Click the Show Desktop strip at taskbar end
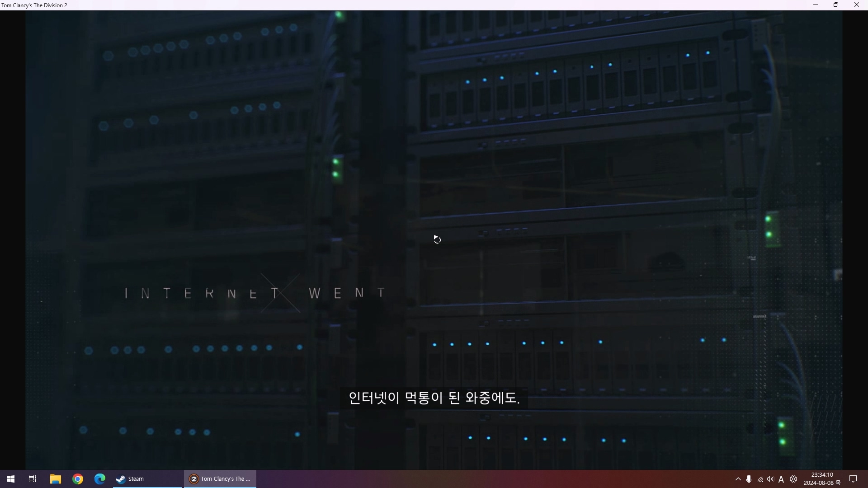Image resolution: width=868 pixels, height=488 pixels. [x=866, y=479]
